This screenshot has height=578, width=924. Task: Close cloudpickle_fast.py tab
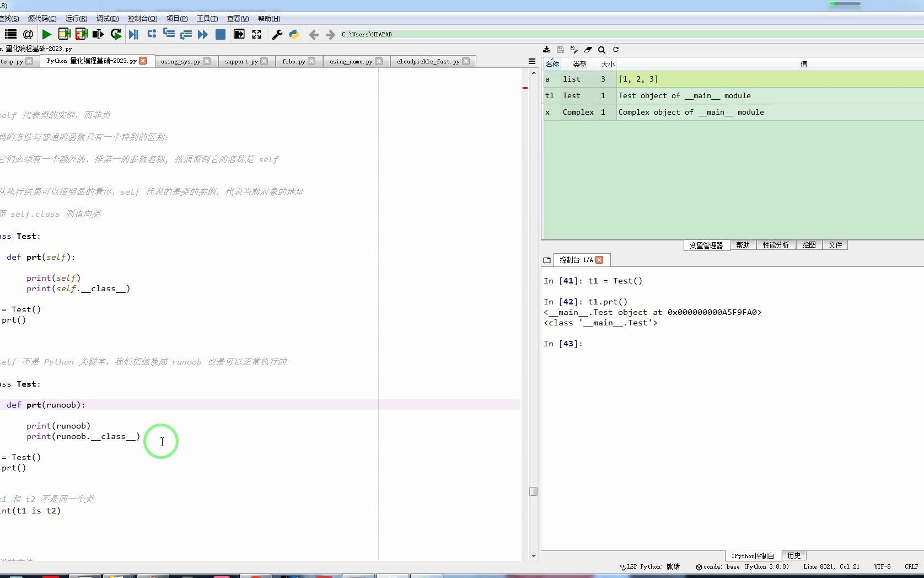[466, 61]
